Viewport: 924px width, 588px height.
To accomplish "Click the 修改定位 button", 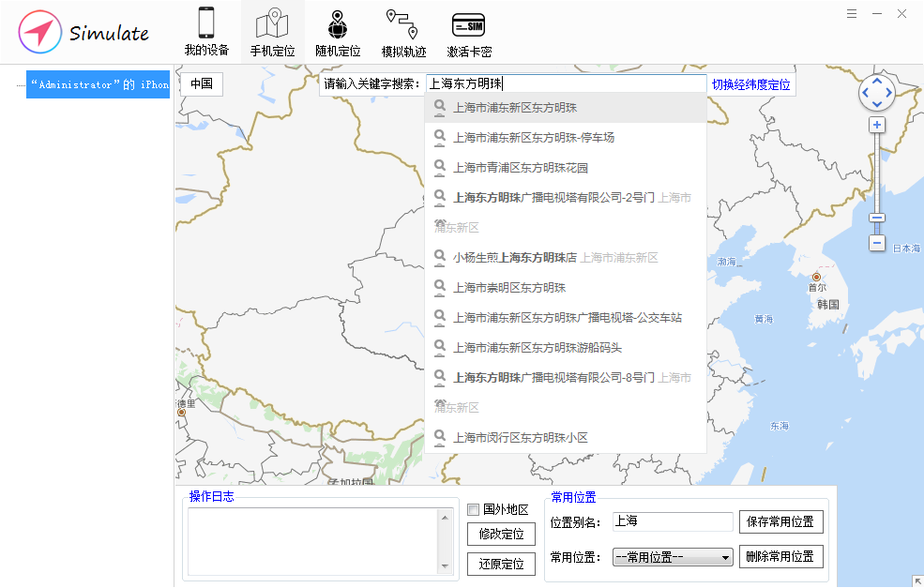I will click(501, 535).
